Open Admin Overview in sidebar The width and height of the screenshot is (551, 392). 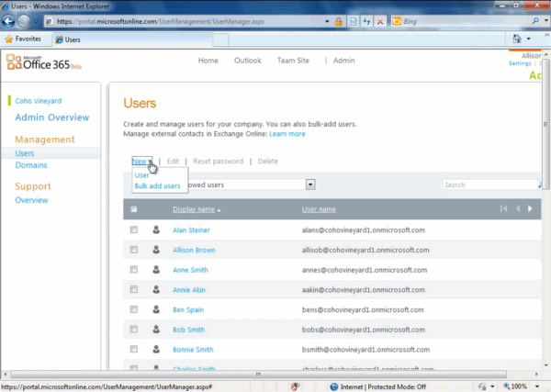pyautogui.click(x=52, y=118)
